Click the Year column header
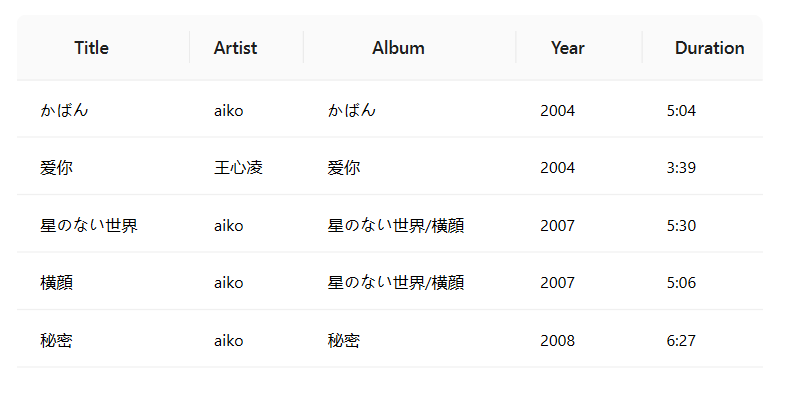This screenshot has height=406, width=785. (x=567, y=48)
